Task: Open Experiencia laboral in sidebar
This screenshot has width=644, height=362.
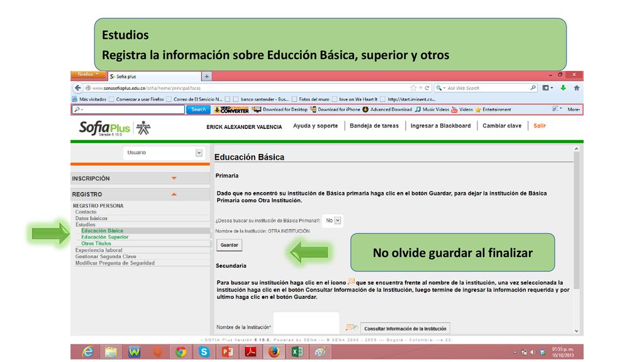Action: pos(99,250)
